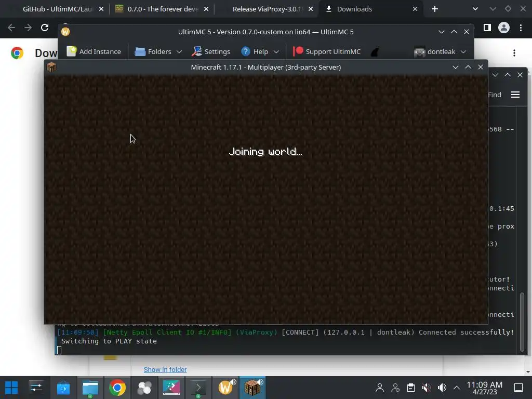The image size is (532, 399).
Task: Open a new Chrome tab
Action: (x=435, y=9)
